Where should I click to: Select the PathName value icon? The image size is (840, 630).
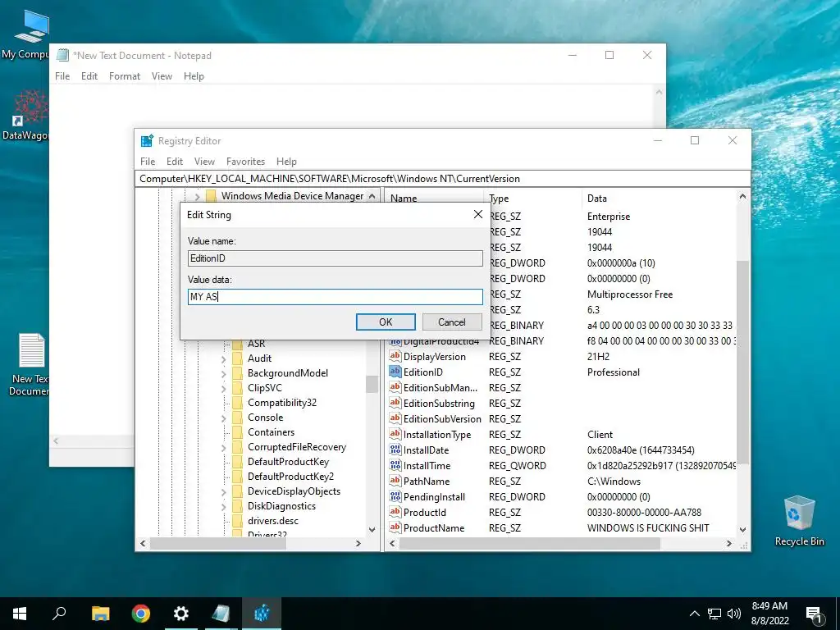coord(395,481)
